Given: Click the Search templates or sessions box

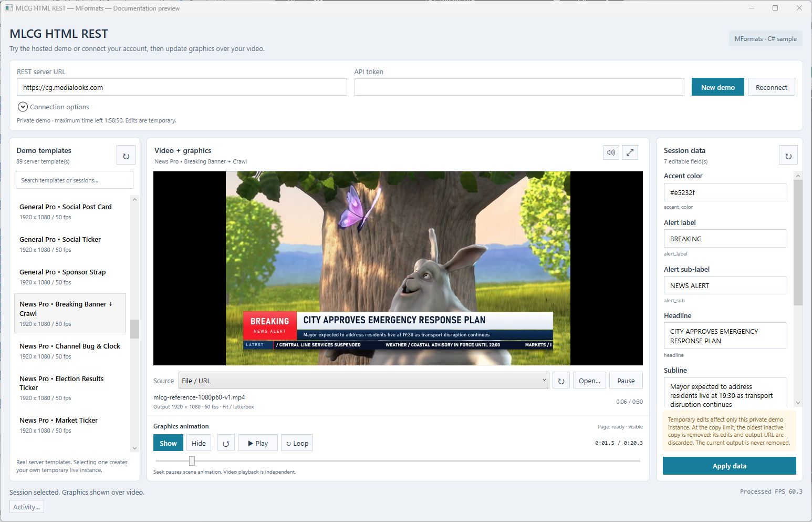Looking at the screenshot, I should (75, 180).
